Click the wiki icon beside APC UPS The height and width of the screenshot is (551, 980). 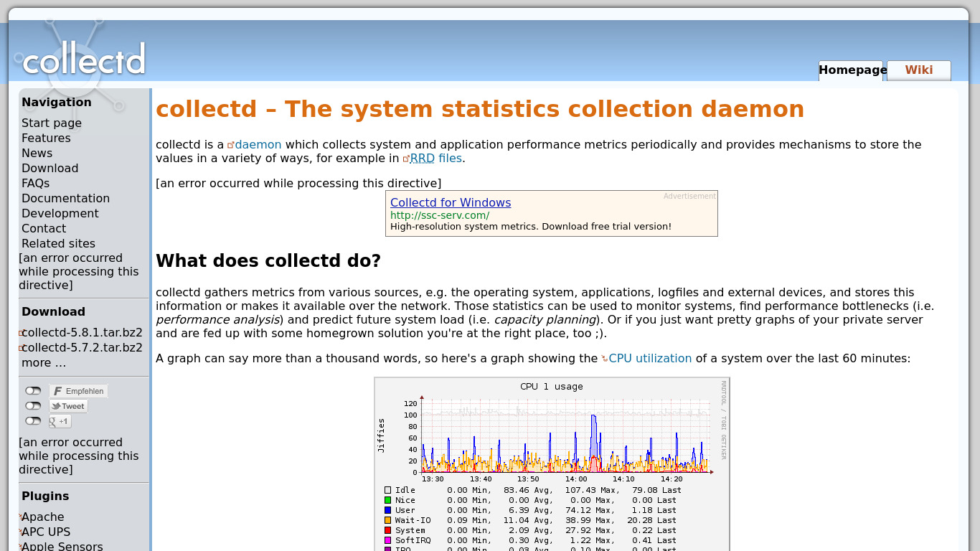click(x=20, y=532)
